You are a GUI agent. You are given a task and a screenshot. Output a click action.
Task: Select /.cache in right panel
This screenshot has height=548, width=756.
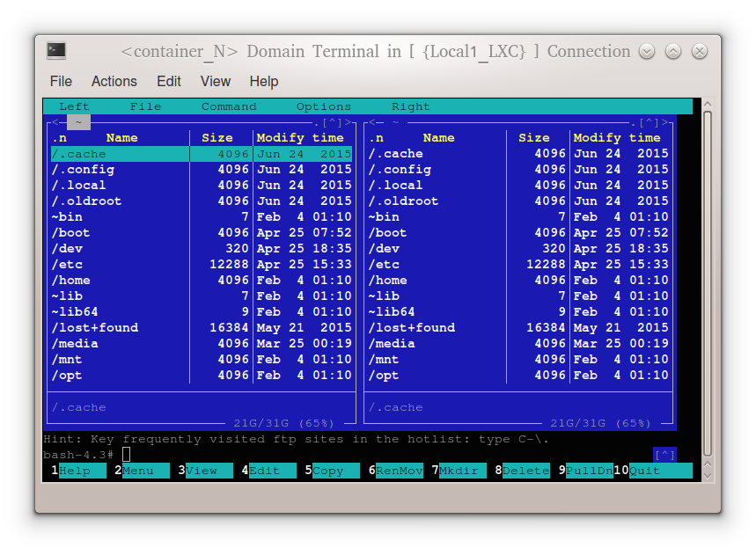(518, 154)
